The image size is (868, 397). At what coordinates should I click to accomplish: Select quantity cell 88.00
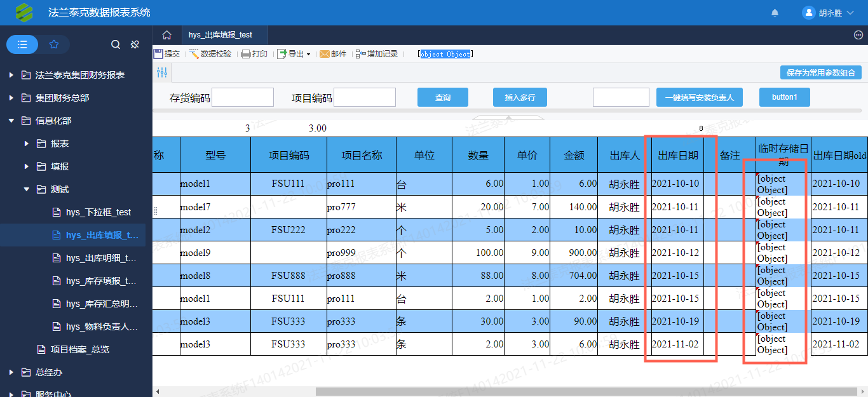tap(478, 276)
